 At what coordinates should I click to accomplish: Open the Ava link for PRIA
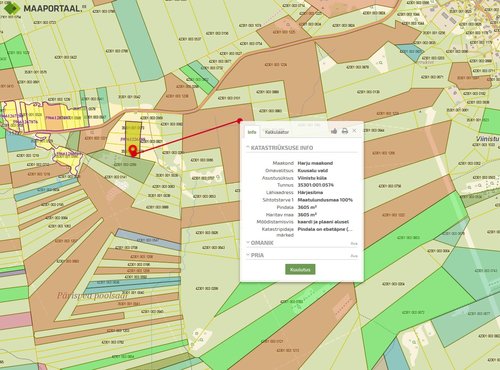pyautogui.click(x=354, y=256)
